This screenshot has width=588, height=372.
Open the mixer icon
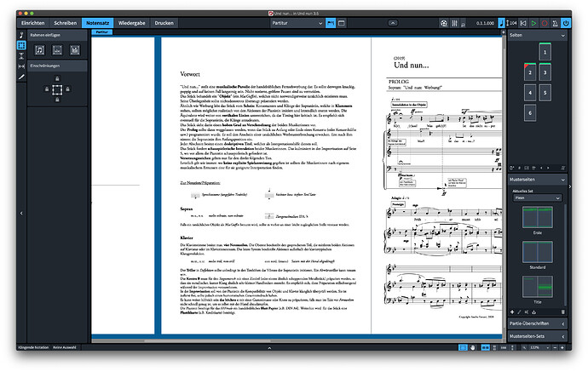pyautogui.click(x=454, y=23)
